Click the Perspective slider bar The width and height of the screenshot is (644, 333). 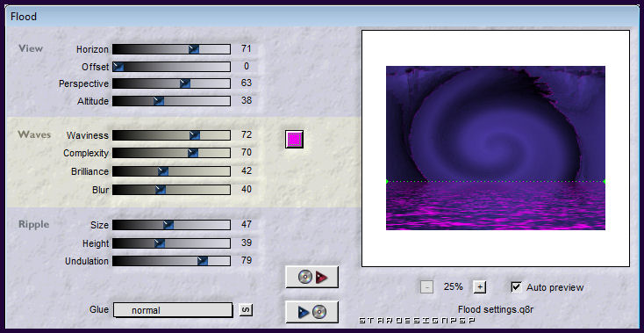pyautogui.click(x=171, y=83)
